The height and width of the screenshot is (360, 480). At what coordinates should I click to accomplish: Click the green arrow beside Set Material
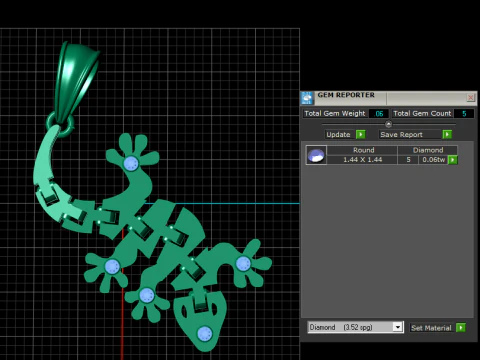point(461,328)
